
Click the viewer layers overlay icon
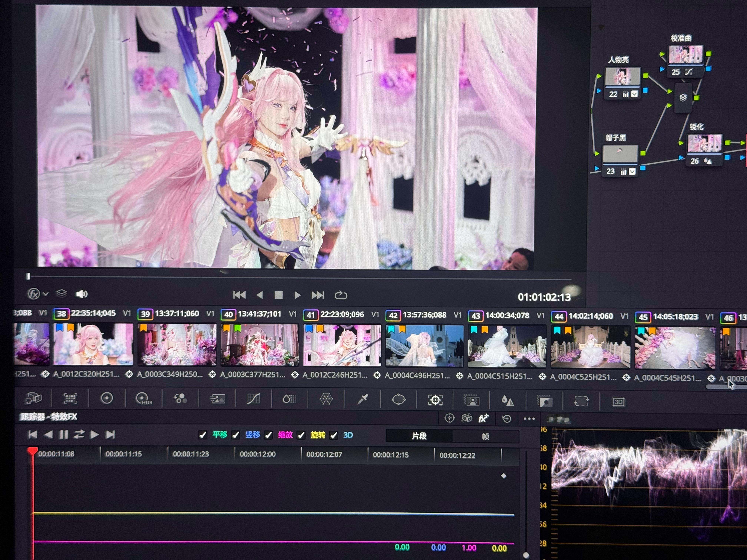tap(61, 293)
